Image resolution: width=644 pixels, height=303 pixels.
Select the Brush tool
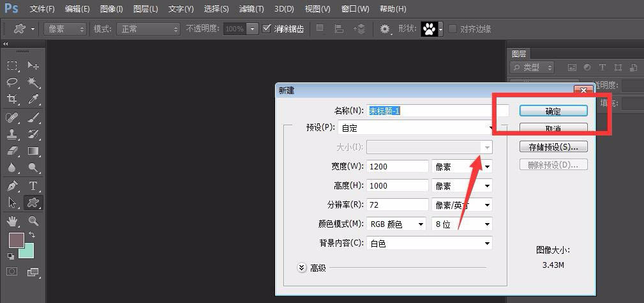click(x=33, y=118)
